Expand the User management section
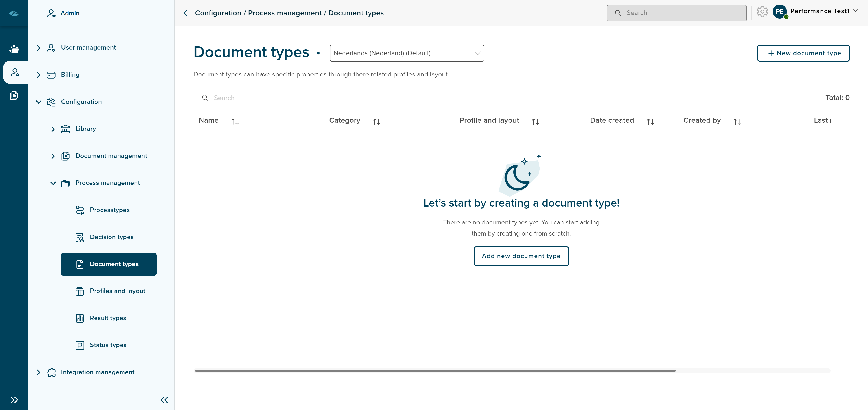Screen dimensions: 868x410 click(x=39, y=48)
